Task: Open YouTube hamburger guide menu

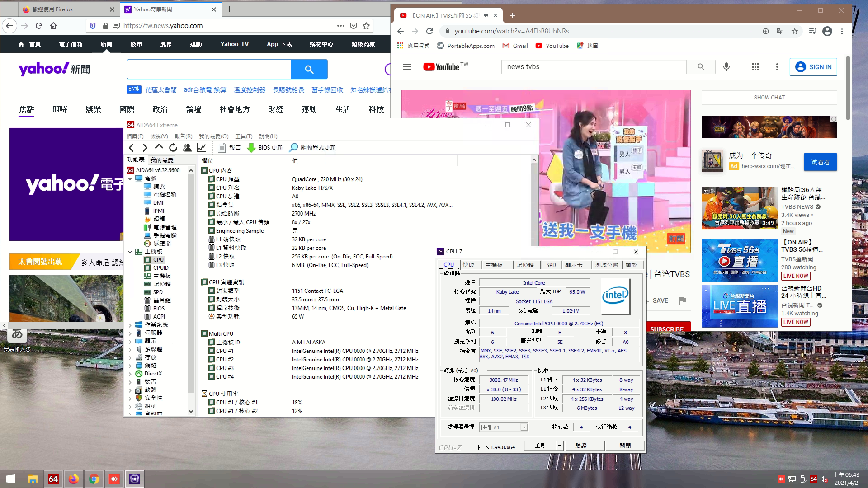Action: [x=407, y=67]
